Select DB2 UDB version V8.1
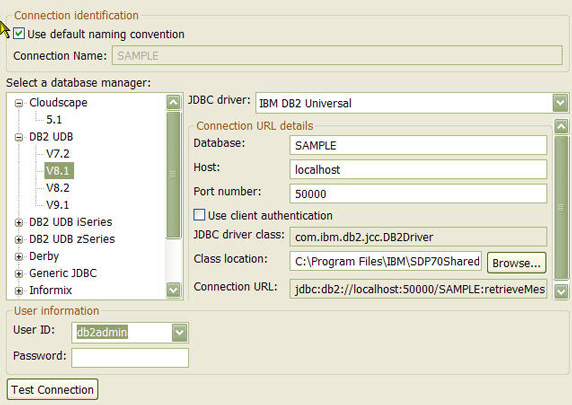 (59, 171)
